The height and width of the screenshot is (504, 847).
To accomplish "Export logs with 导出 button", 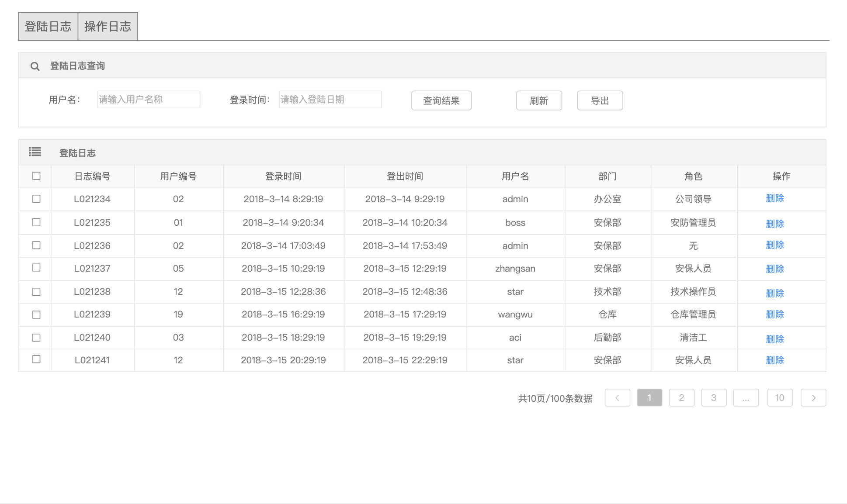I will [x=600, y=101].
